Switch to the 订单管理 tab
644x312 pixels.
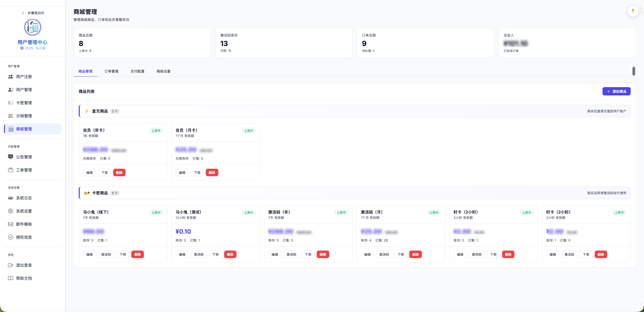click(x=111, y=71)
